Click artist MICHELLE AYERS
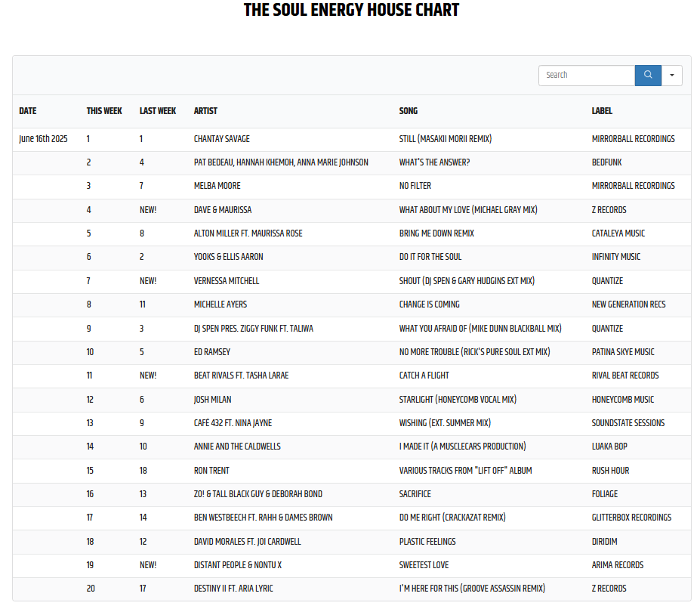 tap(220, 304)
